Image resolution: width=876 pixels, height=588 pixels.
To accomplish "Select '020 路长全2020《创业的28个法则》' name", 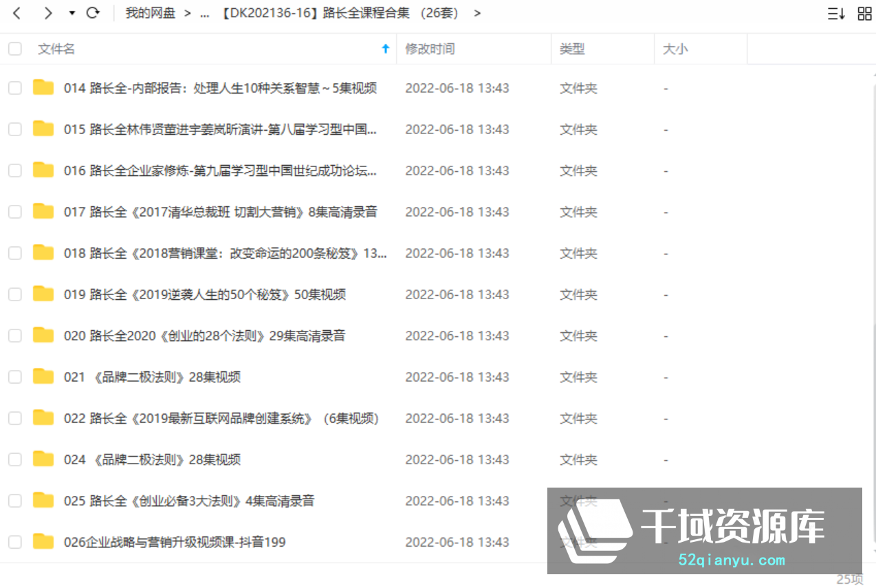I will coord(205,336).
